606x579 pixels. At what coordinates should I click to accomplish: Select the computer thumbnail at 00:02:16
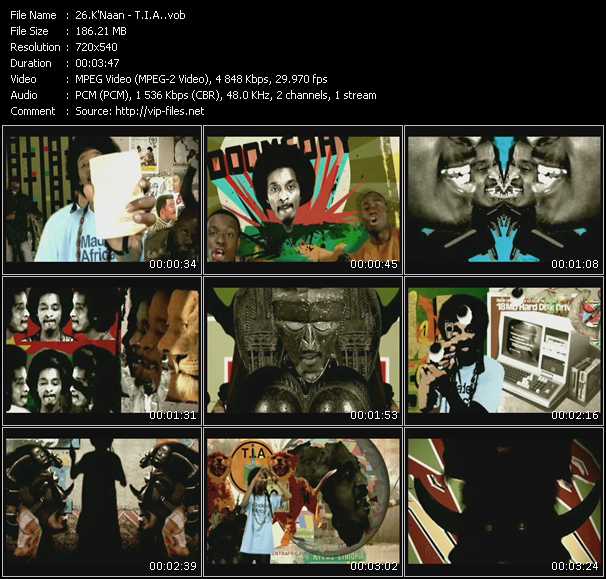click(504, 351)
